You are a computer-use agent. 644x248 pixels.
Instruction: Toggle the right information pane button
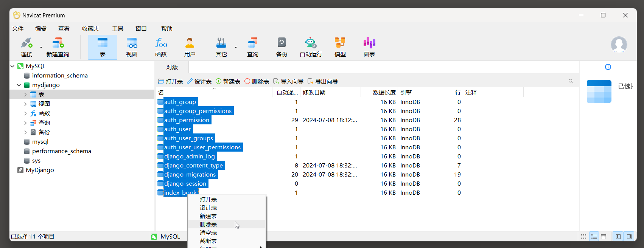pos(629,236)
